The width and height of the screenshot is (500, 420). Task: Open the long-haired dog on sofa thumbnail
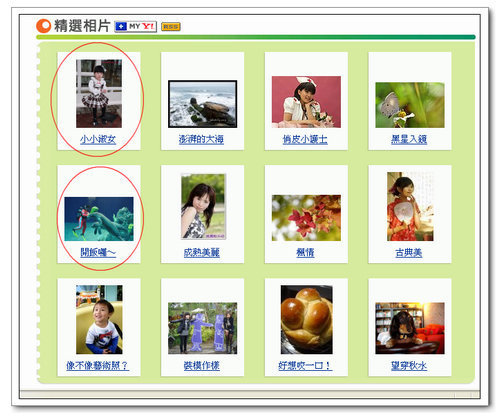[x=410, y=328]
